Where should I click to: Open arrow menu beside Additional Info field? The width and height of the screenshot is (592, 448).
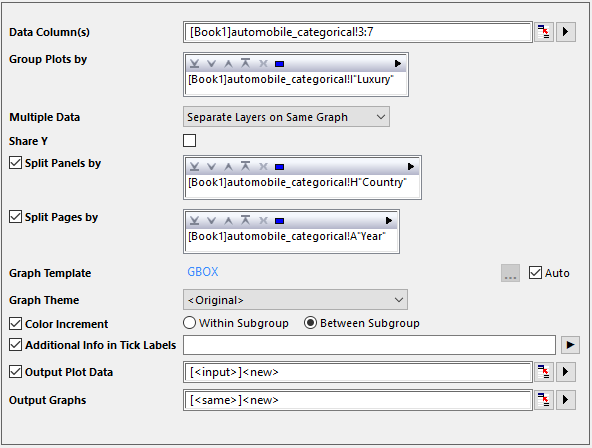(x=570, y=345)
